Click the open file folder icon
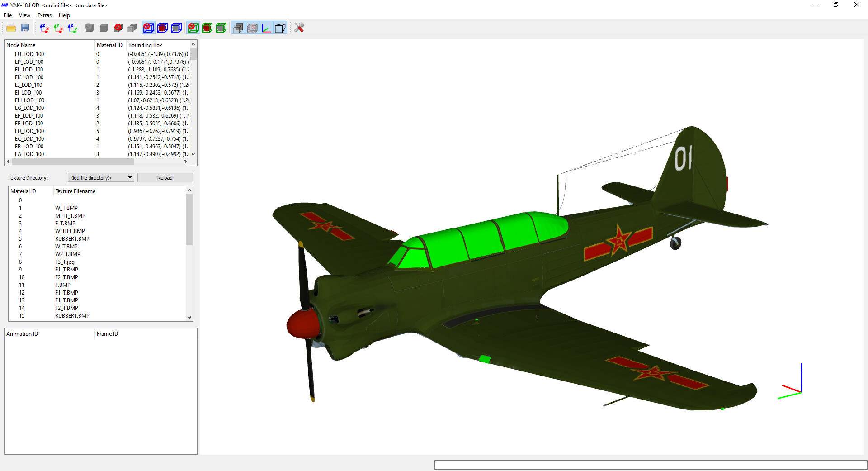 [11, 28]
